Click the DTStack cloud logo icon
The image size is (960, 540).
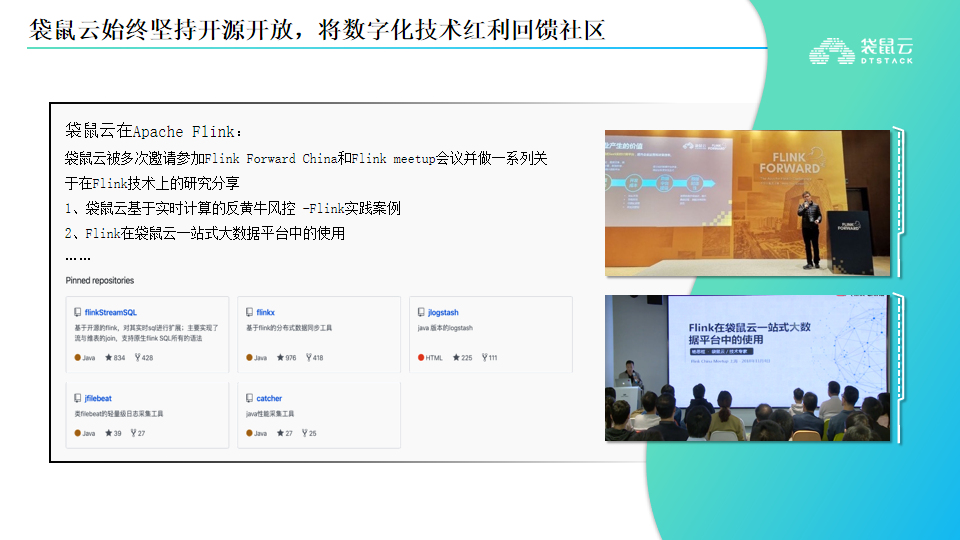pos(831,51)
